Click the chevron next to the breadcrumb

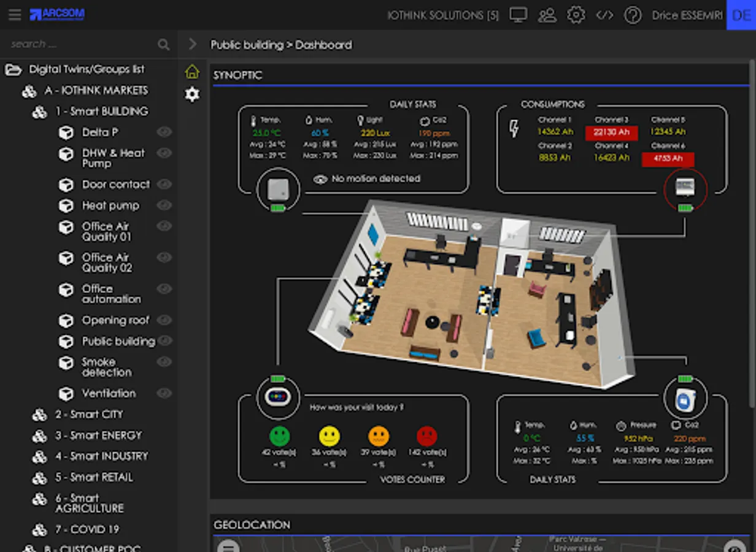pos(192,44)
